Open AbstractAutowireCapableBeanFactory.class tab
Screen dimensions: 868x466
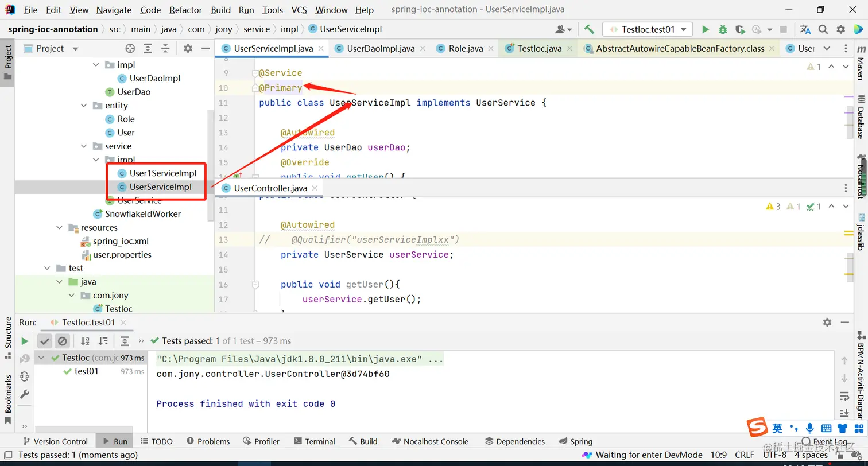coord(680,49)
